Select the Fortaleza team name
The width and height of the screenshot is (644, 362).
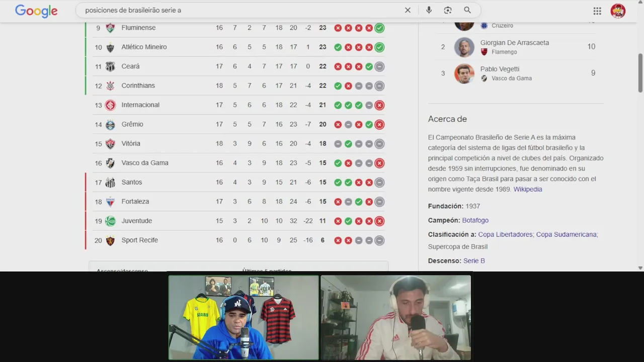[135, 202]
